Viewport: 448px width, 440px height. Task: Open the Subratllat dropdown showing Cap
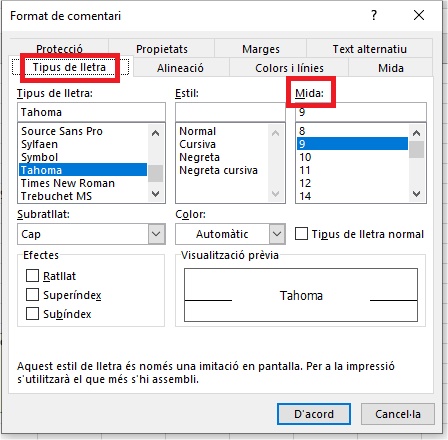(91, 234)
